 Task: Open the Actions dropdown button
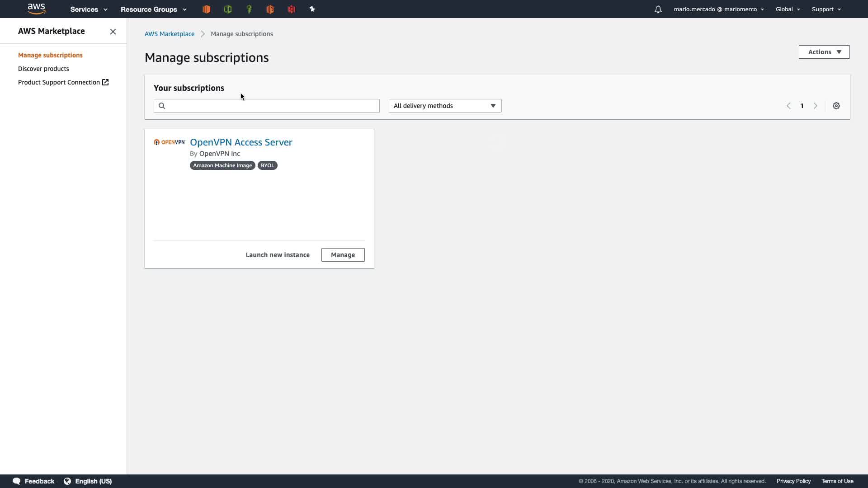click(x=824, y=52)
